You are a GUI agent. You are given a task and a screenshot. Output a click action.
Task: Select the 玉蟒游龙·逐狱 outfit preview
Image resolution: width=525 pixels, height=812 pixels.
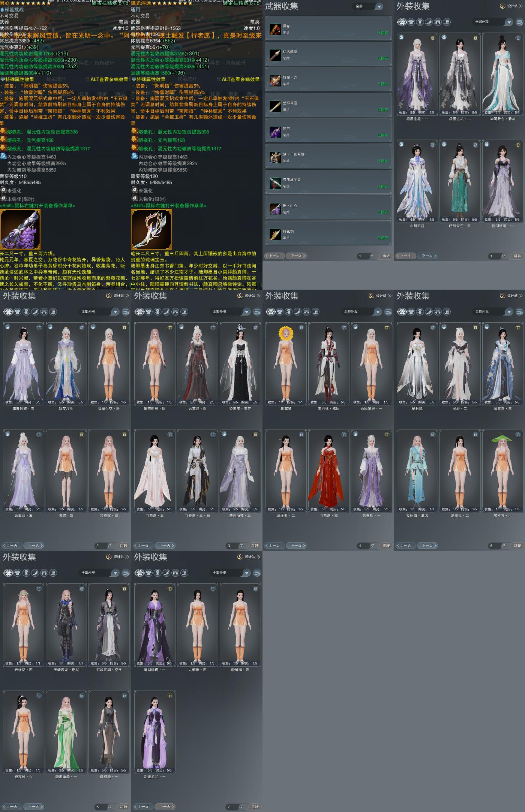click(66, 625)
